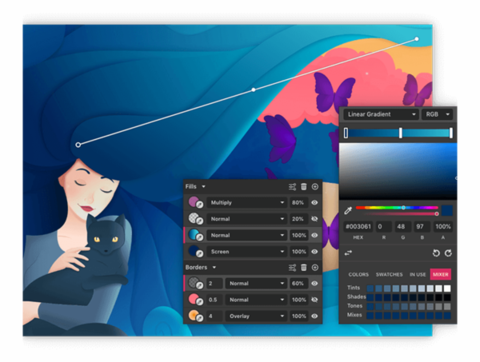Viewport: 480px width, 362px height.
Task: Click the middle gradient stop handle
Action: pos(400,133)
